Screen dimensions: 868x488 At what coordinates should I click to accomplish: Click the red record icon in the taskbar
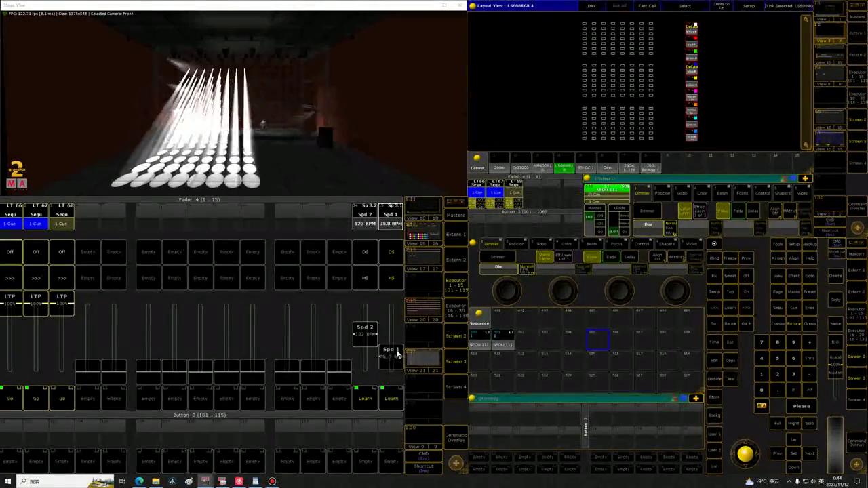click(272, 481)
